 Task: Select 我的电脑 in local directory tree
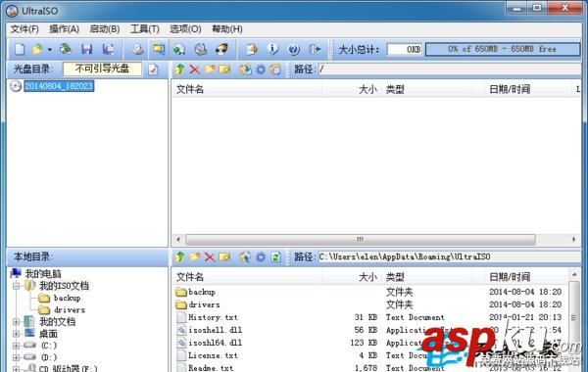pos(43,274)
